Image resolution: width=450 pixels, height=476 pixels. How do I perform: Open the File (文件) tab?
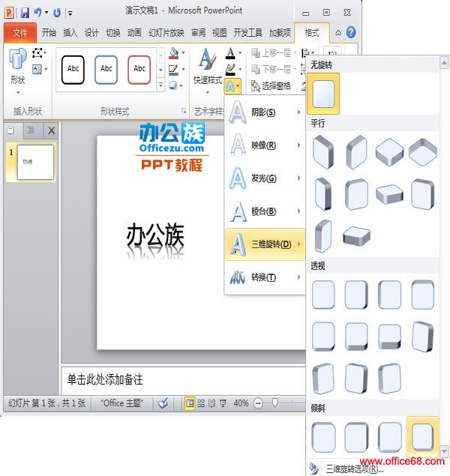coord(20,32)
